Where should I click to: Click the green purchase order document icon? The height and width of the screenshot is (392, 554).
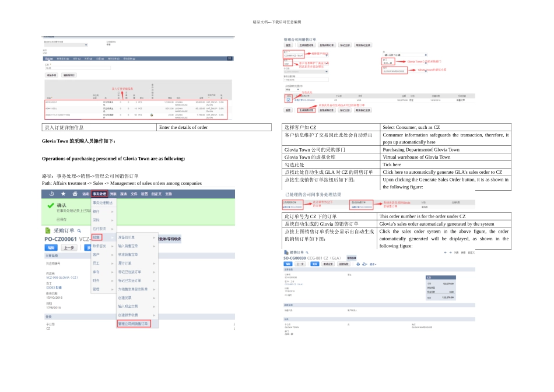48,230
